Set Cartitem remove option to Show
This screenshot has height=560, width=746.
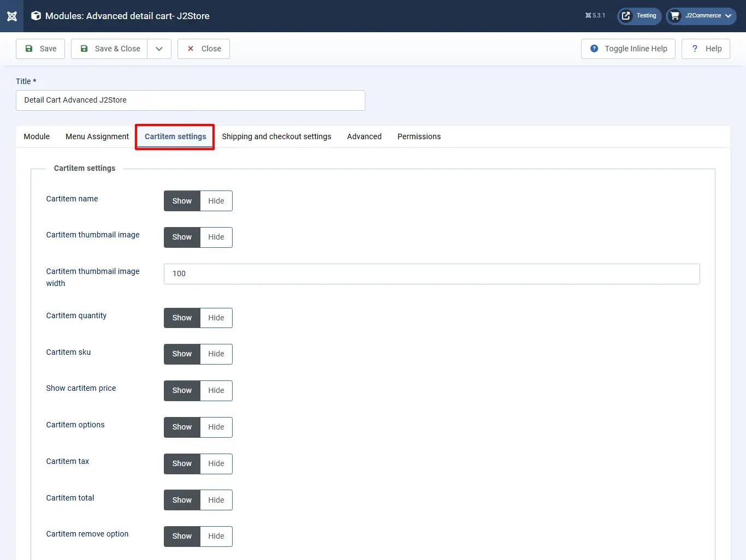(182, 537)
